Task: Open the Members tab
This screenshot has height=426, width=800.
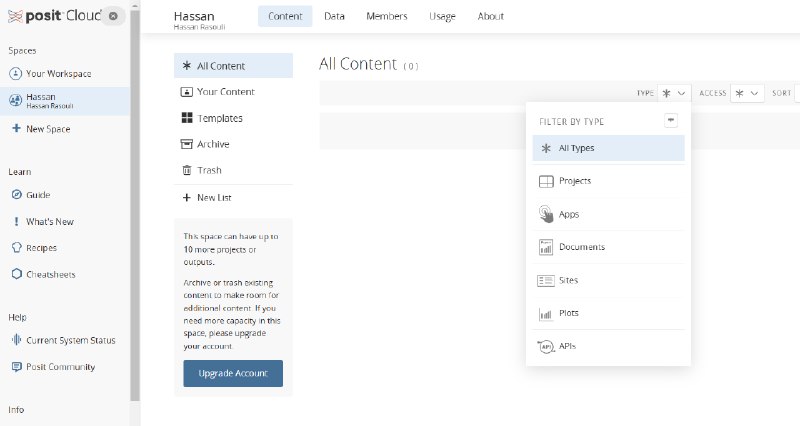Action: 387,16
